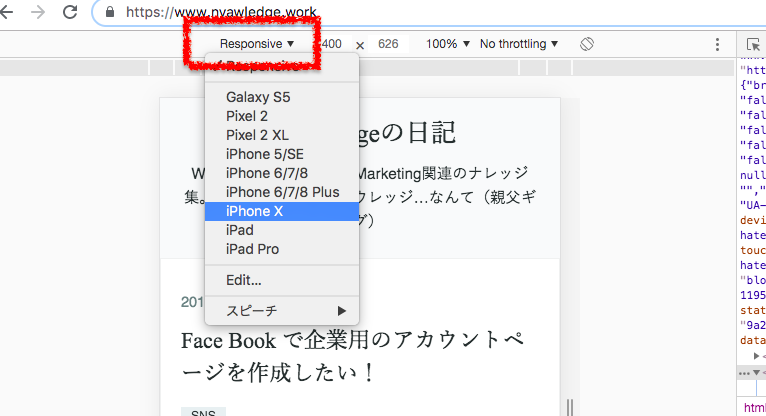This screenshot has height=416, width=766.
Task: Select Pixel 2 from device list
Action: pos(282,116)
